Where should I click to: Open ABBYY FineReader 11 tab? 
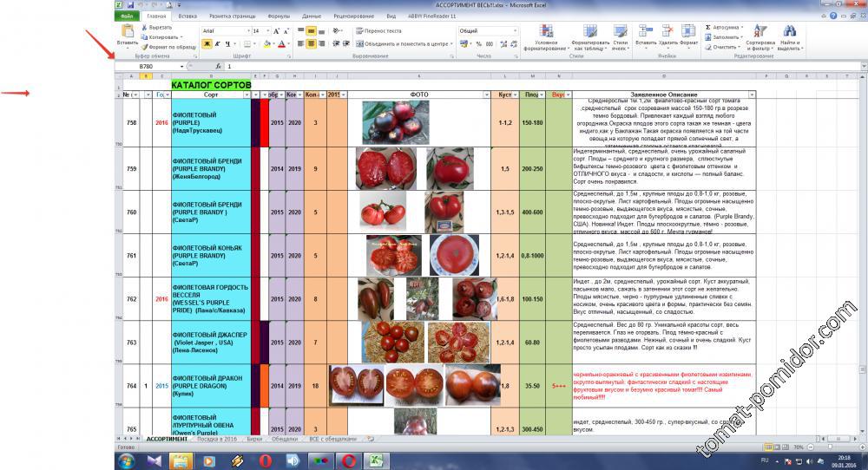[431, 16]
